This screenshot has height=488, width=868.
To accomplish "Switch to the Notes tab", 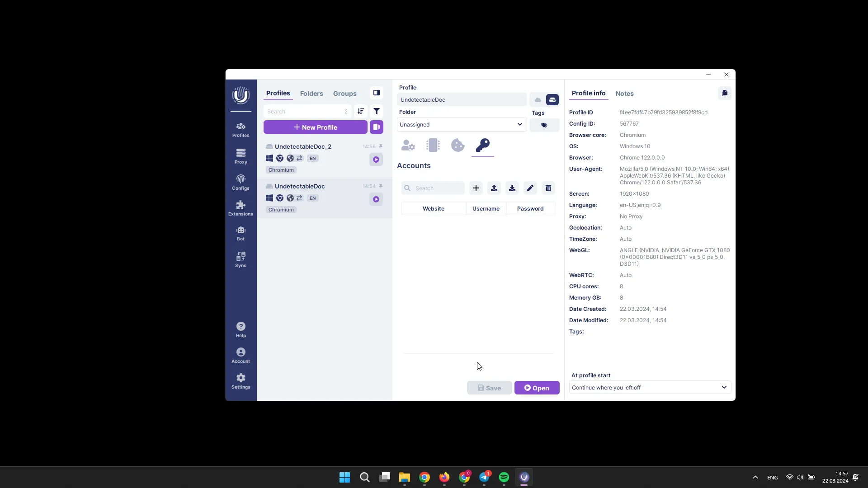I will (625, 93).
